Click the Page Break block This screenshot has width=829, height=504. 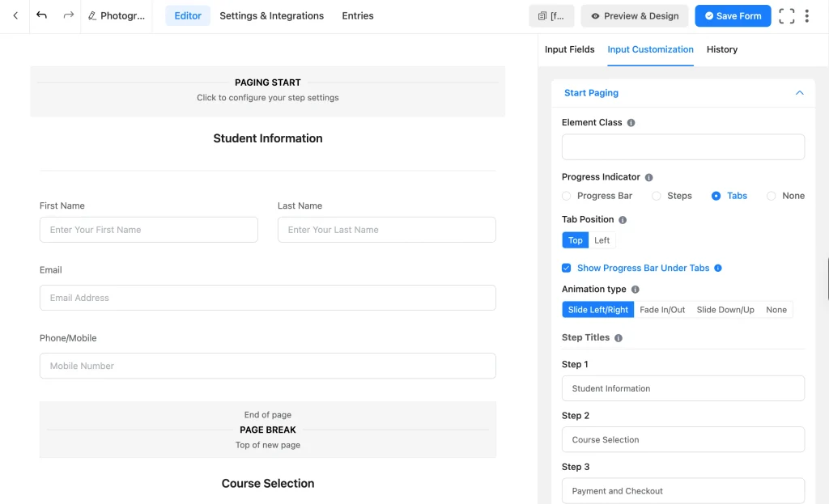click(x=267, y=430)
